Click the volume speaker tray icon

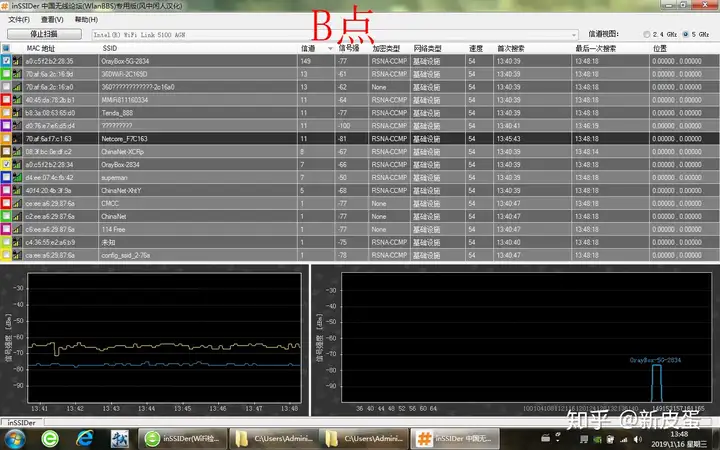(637, 439)
